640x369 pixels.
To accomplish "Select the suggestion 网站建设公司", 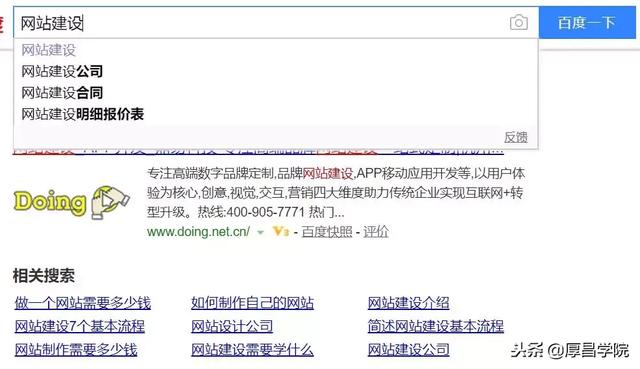I will tap(62, 71).
